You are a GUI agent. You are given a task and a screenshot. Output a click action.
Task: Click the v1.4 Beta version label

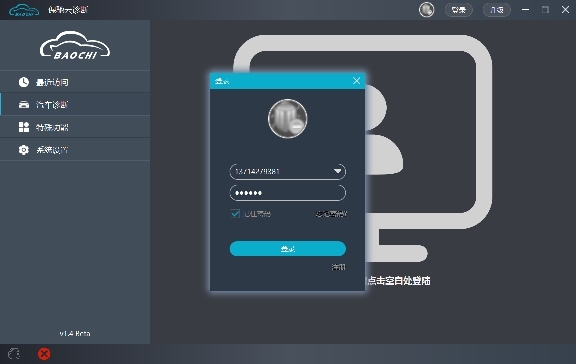75,334
